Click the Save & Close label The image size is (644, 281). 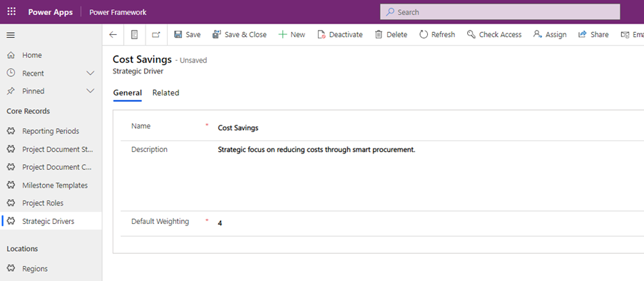(245, 35)
